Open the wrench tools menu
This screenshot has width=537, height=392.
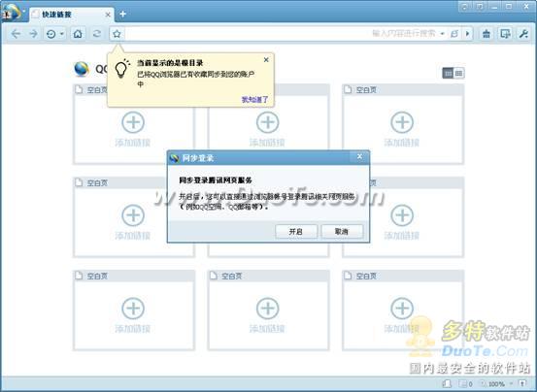(523, 34)
